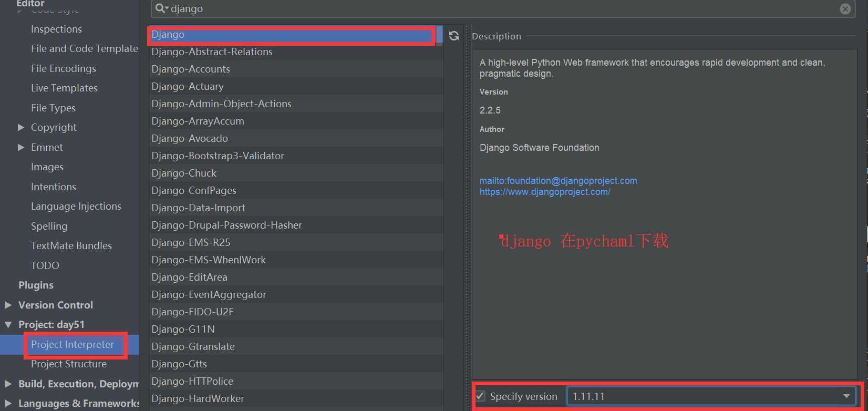Screen dimensions: 868x411
Task: Open the Plugins settings page
Action: pos(36,285)
